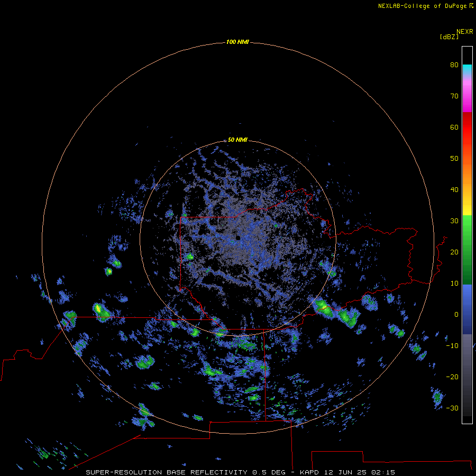Viewport: 476px width, 476px height.
Task: Click the 20 value on the dBZ scale
Action: tap(454, 252)
